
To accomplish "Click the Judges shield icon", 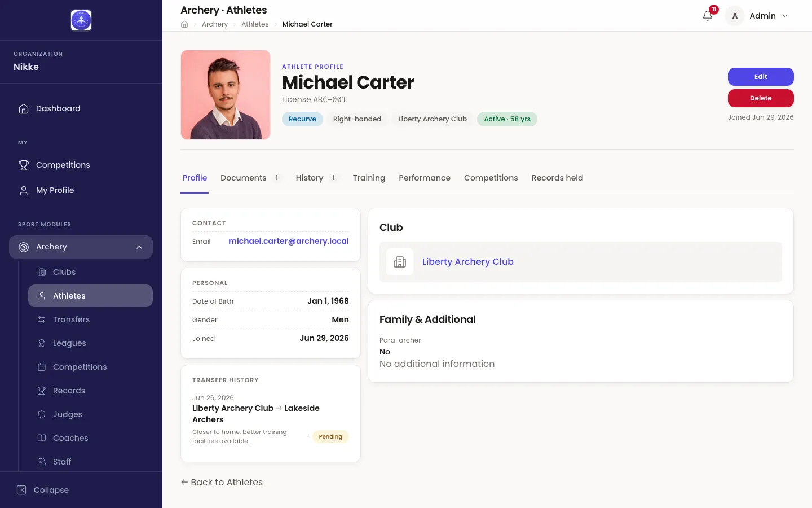I will pyautogui.click(x=42, y=414).
